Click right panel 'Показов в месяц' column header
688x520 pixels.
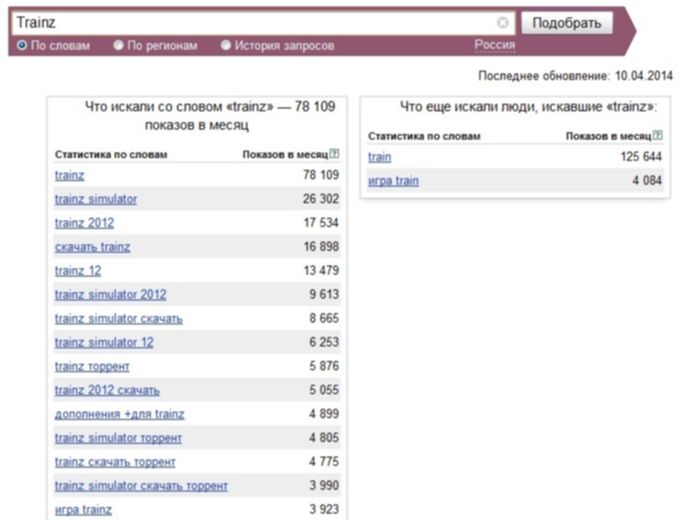pyautogui.click(x=608, y=136)
